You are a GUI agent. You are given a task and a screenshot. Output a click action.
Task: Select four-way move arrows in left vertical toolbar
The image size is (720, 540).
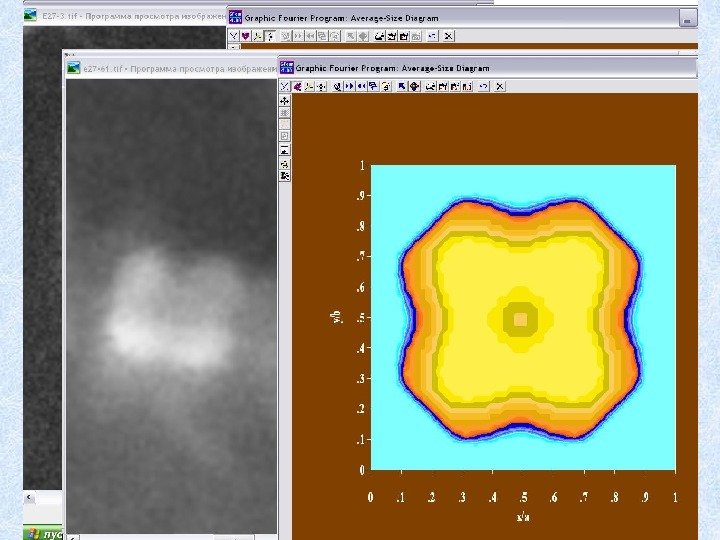285,101
